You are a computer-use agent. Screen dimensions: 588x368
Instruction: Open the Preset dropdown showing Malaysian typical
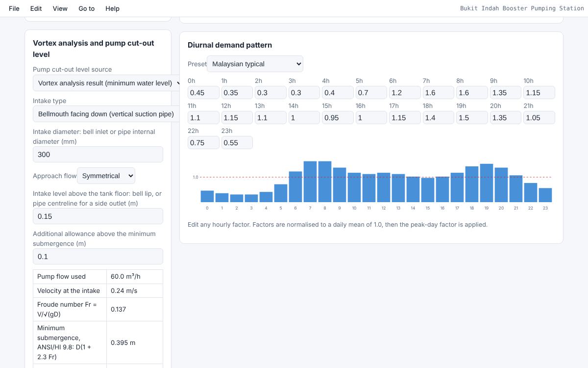[x=255, y=64]
